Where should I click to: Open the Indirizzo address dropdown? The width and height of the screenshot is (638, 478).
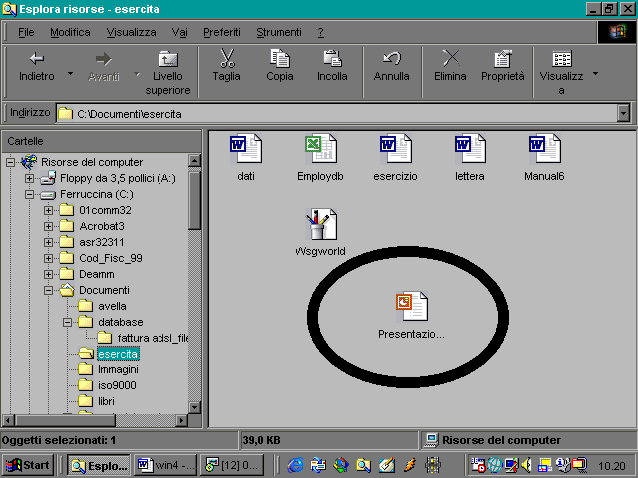pos(623,113)
